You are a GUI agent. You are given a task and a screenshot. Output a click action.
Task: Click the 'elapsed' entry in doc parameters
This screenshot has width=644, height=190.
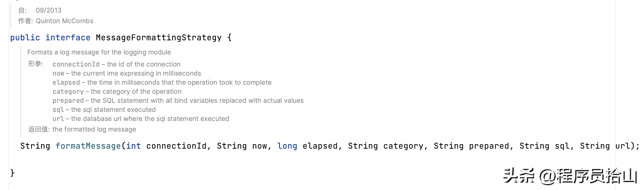point(66,82)
